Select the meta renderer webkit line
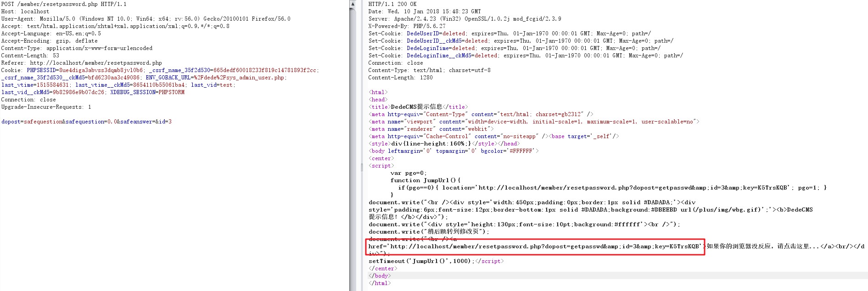Viewport: 868px width, 291px height. point(431,129)
